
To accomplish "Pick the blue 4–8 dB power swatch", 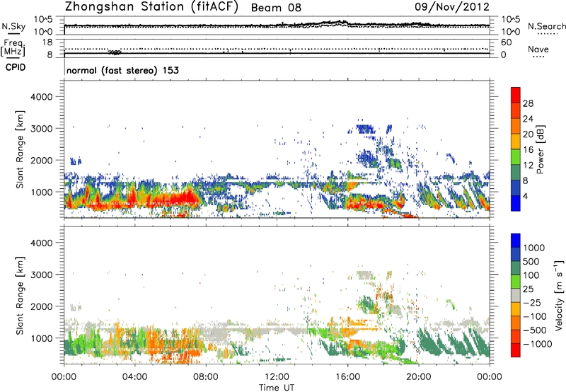I will [516, 188].
